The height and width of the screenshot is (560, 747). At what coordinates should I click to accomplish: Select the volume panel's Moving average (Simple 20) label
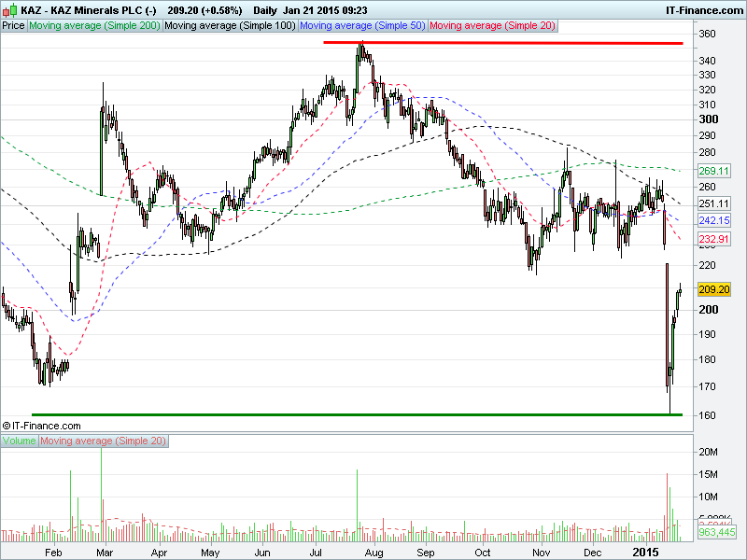click(x=104, y=440)
